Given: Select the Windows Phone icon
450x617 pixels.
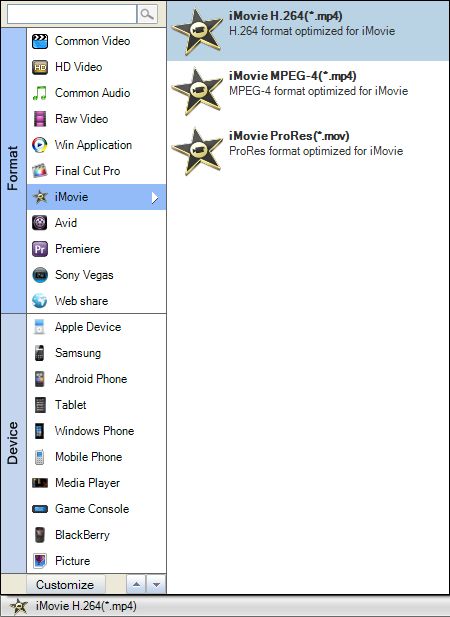Looking at the screenshot, I should coord(39,431).
